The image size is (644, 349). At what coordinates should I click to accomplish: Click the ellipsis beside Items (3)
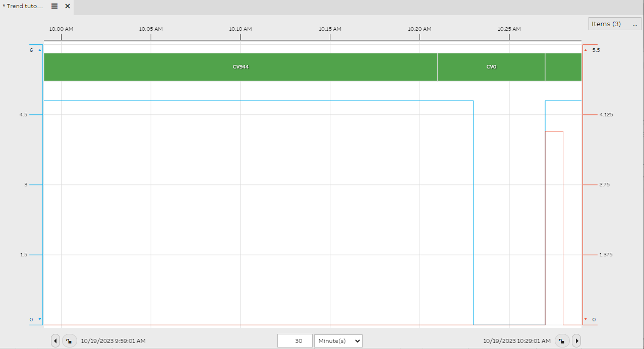634,24
